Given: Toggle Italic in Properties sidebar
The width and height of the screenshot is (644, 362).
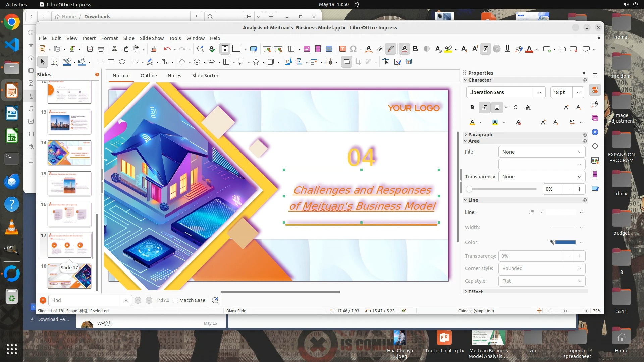Looking at the screenshot, I should 484,107.
